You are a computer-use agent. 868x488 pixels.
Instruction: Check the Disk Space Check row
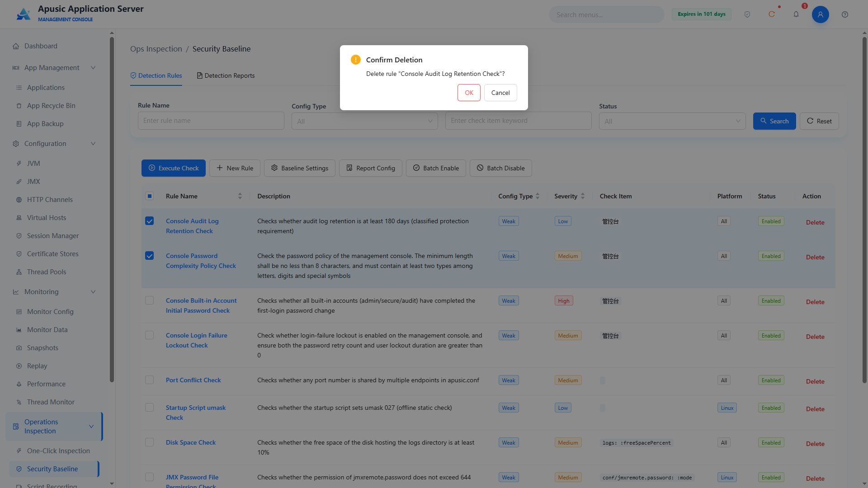(x=150, y=442)
